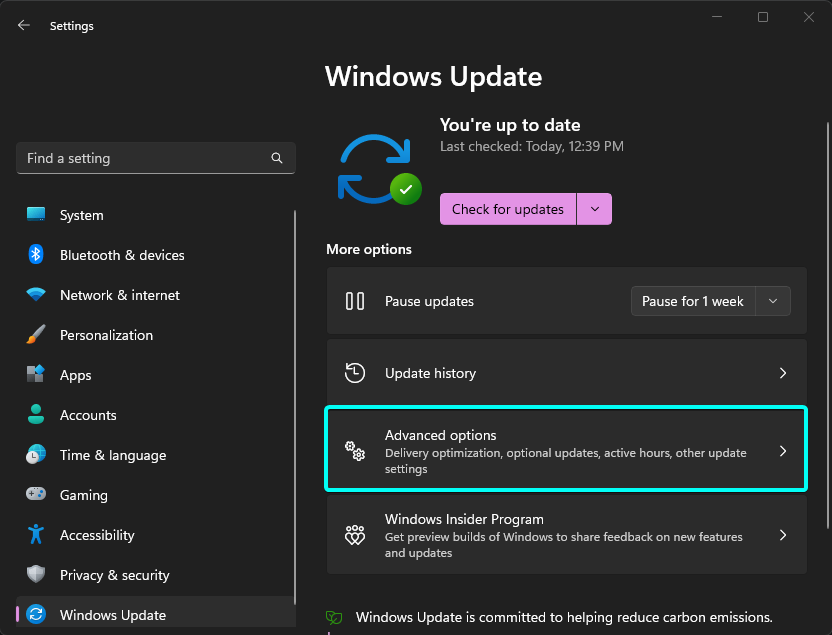The width and height of the screenshot is (832, 635).
Task: Click the Accessibility figure icon
Action: point(36,534)
